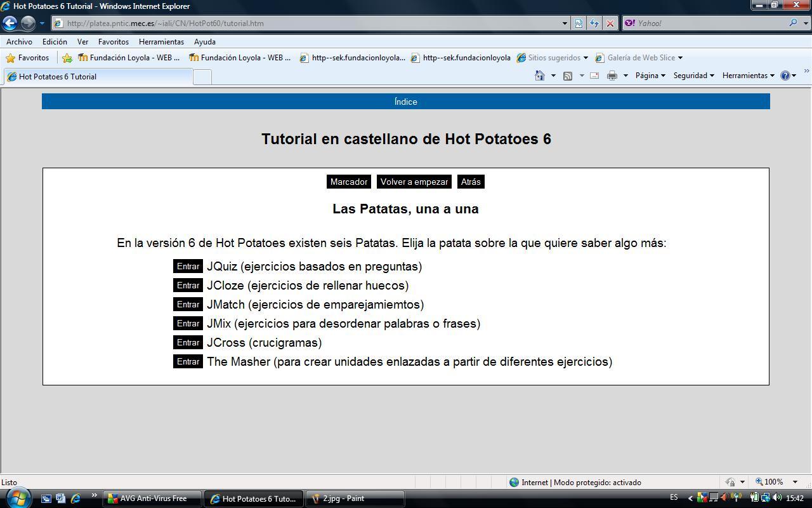This screenshot has height=508, width=812.
Task: Click the RSS feeds icon
Action: [x=568, y=76]
